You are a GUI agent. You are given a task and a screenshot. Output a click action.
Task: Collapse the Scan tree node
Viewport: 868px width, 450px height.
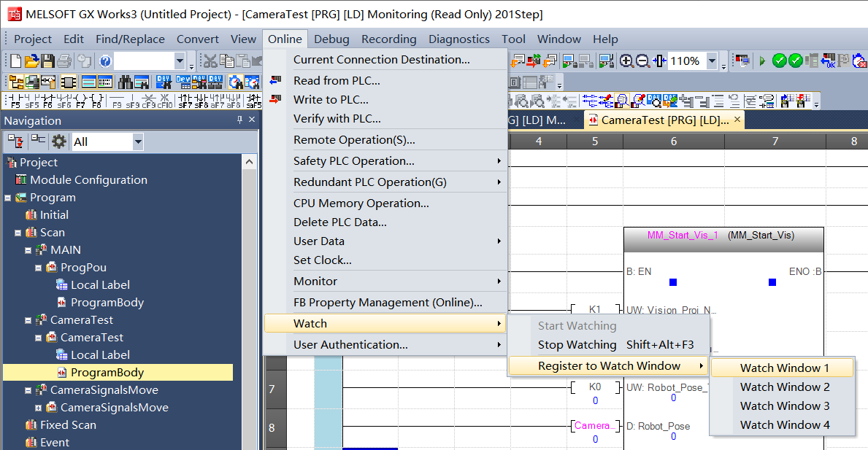tap(18, 233)
